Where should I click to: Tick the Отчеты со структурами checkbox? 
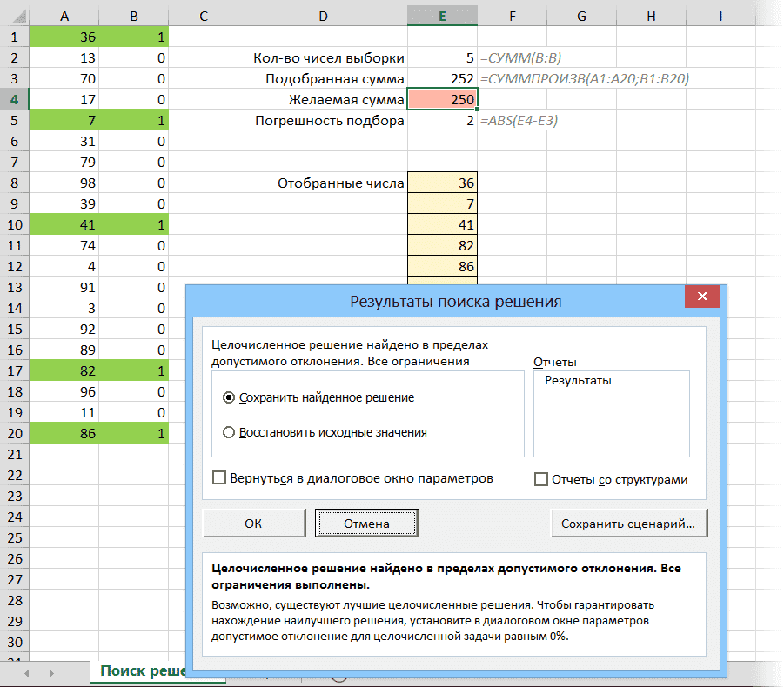(541, 479)
